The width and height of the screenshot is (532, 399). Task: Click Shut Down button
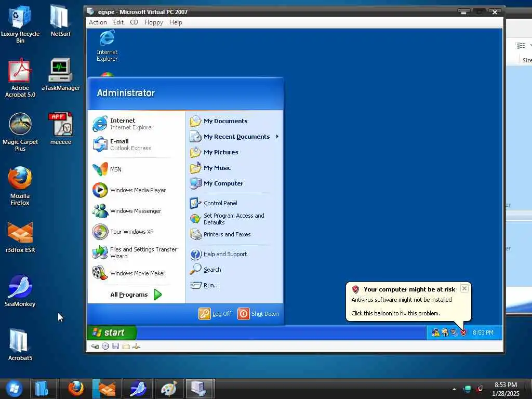click(x=258, y=314)
